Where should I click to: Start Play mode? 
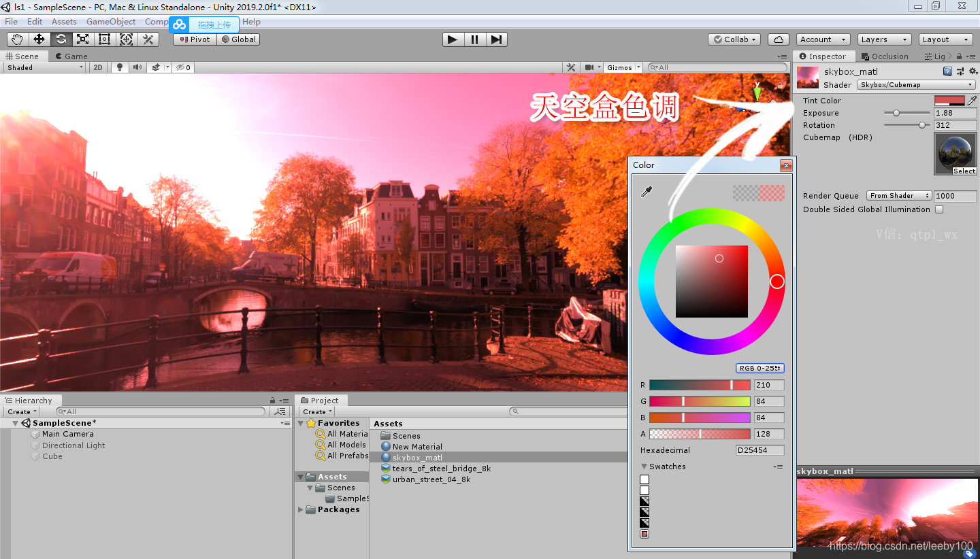click(453, 39)
